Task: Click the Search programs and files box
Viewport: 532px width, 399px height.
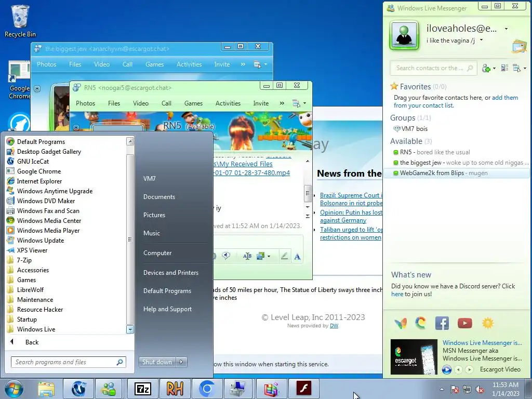Action: pyautogui.click(x=68, y=362)
